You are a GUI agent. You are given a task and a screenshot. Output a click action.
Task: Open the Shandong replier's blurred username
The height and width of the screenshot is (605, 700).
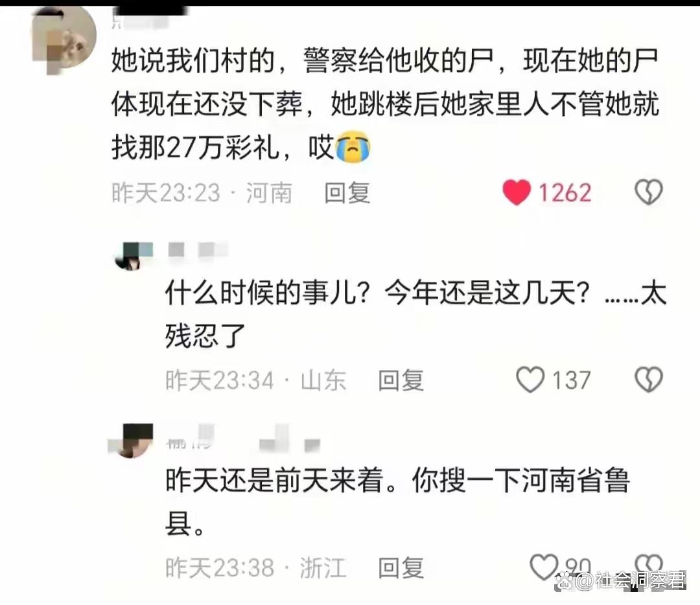click(198, 249)
